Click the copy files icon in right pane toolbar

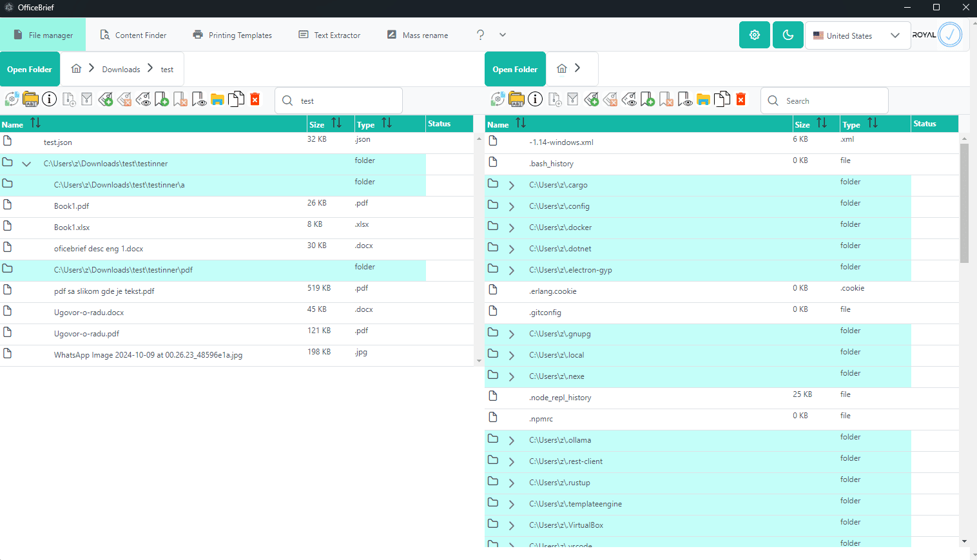tap(722, 99)
